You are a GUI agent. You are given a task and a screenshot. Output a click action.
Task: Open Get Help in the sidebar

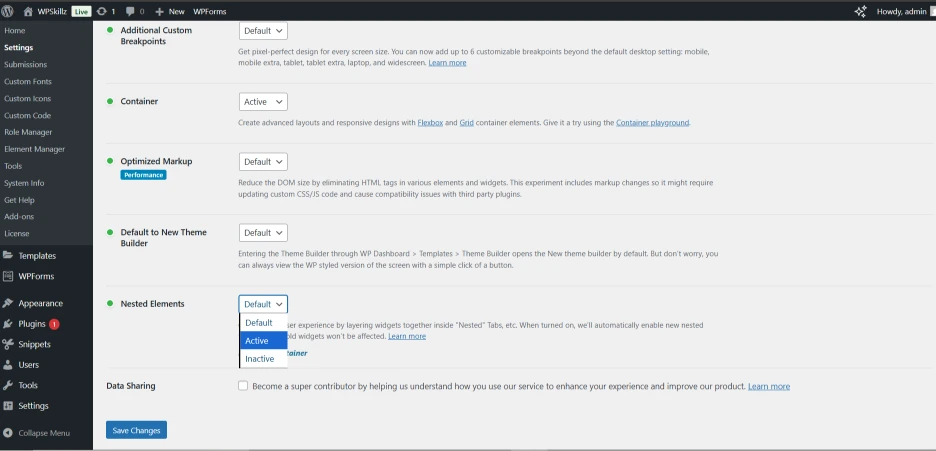click(19, 200)
